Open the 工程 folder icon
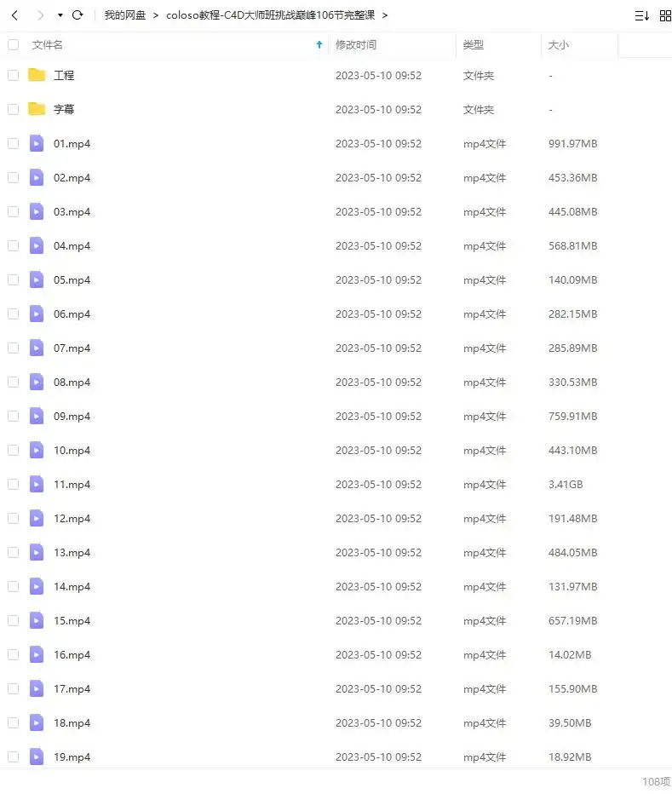This screenshot has width=672, height=794. (x=37, y=75)
